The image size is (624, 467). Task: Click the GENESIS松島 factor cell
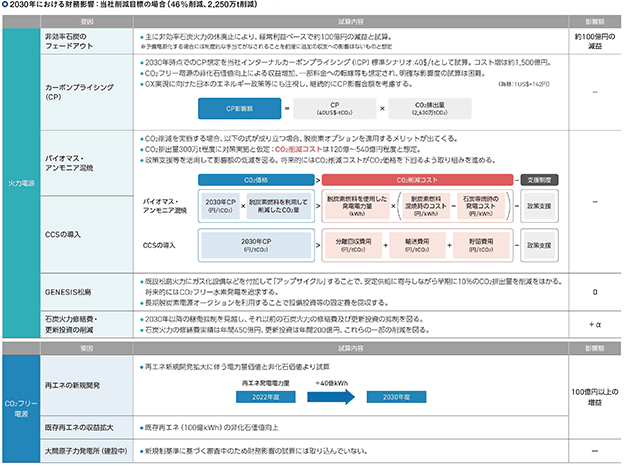click(x=87, y=292)
